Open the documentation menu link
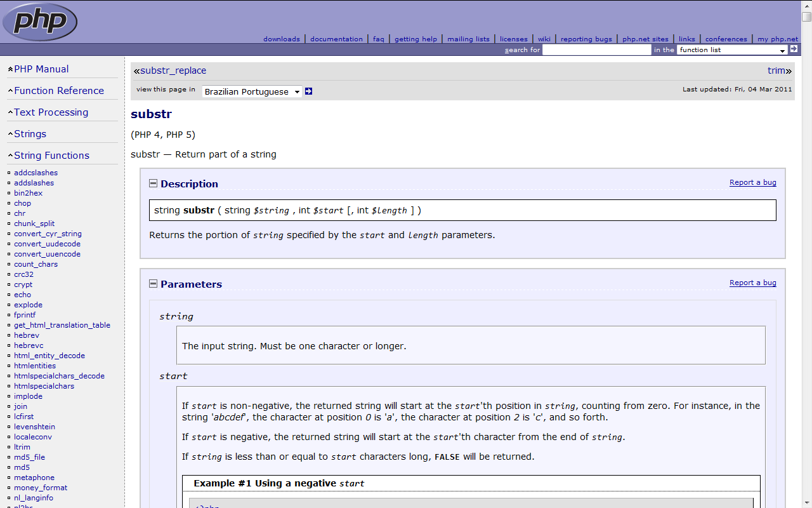Image resolution: width=812 pixels, height=508 pixels. click(336, 39)
